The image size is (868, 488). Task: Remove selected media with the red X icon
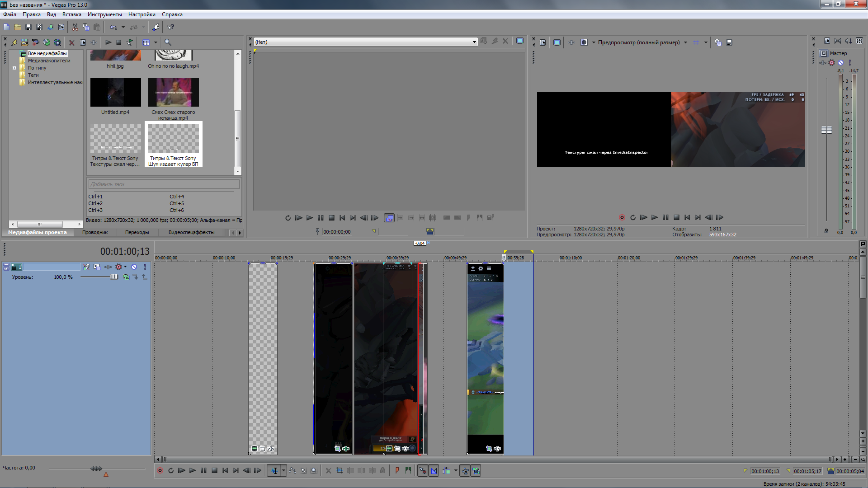click(71, 42)
